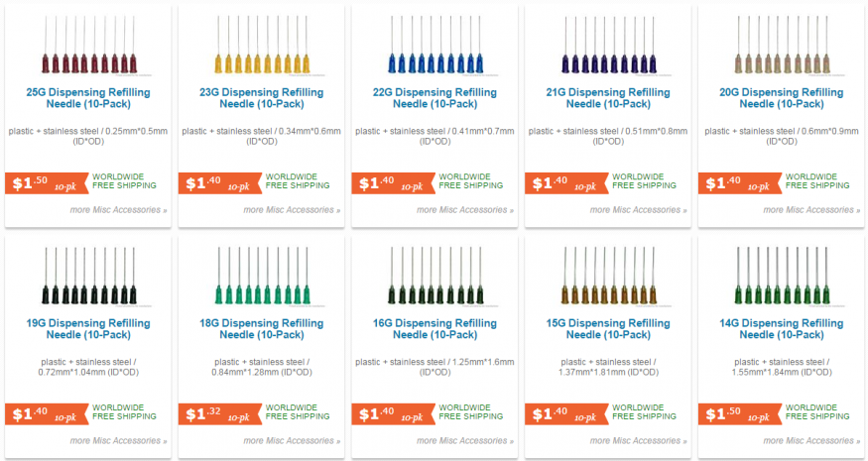Open the 20G Dispensing Refilling Needle title link
Viewport: 868px width, 461px height.
(x=782, y=98)
